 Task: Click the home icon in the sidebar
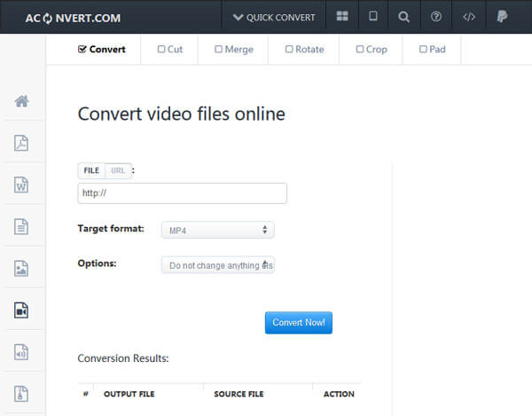(x=21, y=101)
